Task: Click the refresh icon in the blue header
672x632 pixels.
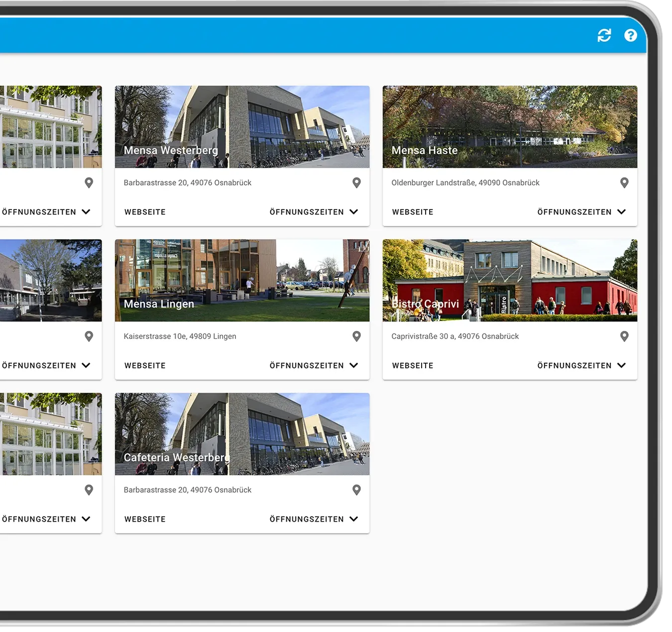Action: [604, 35]
